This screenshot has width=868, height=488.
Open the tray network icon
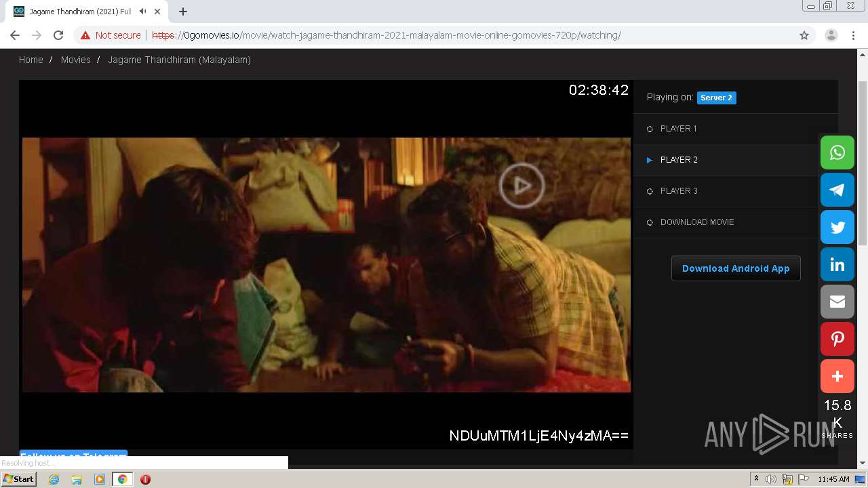coord(787,479)
